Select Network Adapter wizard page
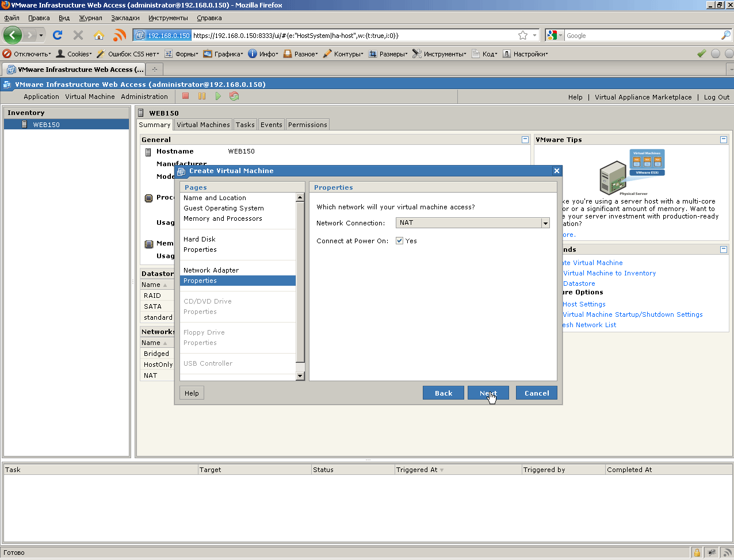Screen dimensions: 734x560 211,270
